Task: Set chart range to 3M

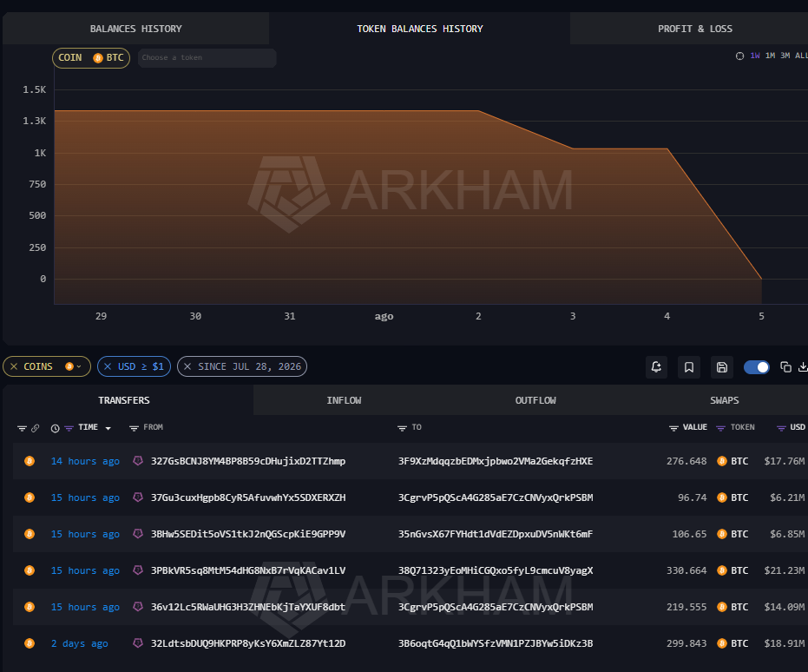Action: tap(785, 56)
